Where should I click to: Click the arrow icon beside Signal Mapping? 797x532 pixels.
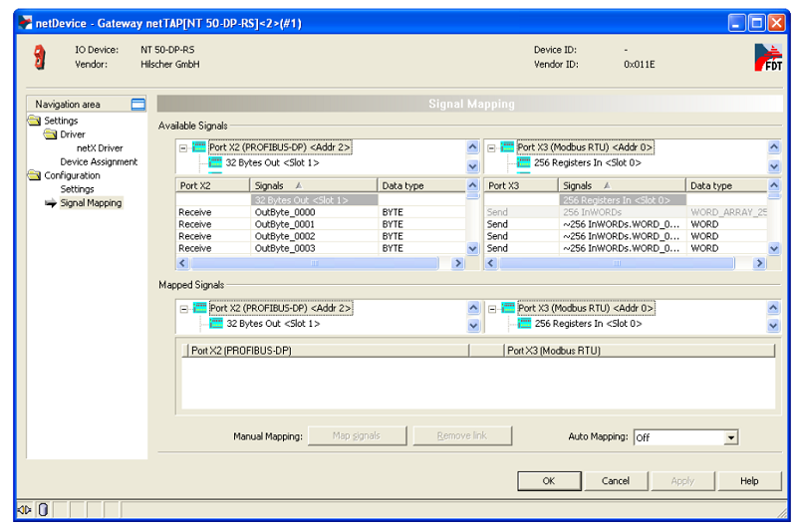[x=51, y=203]
